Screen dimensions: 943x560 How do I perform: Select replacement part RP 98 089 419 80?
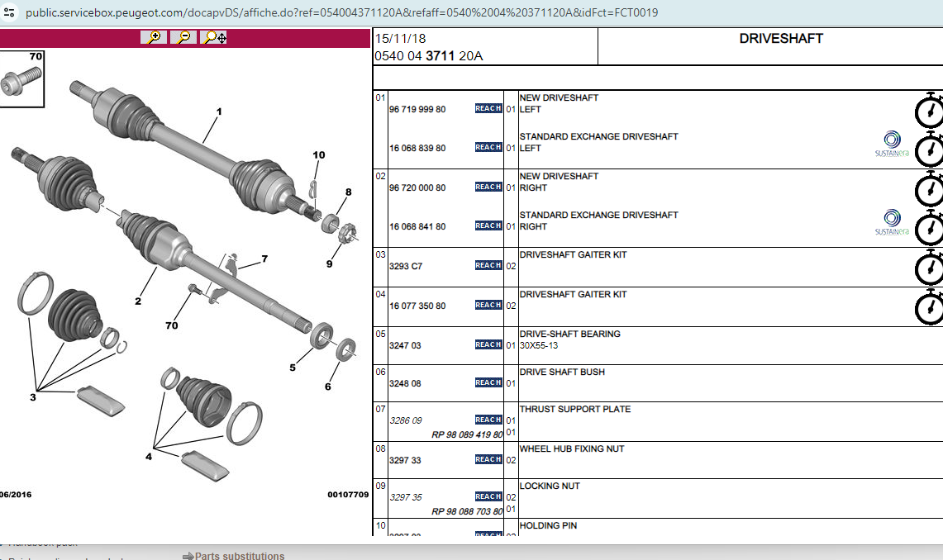[x=467, y=434]
